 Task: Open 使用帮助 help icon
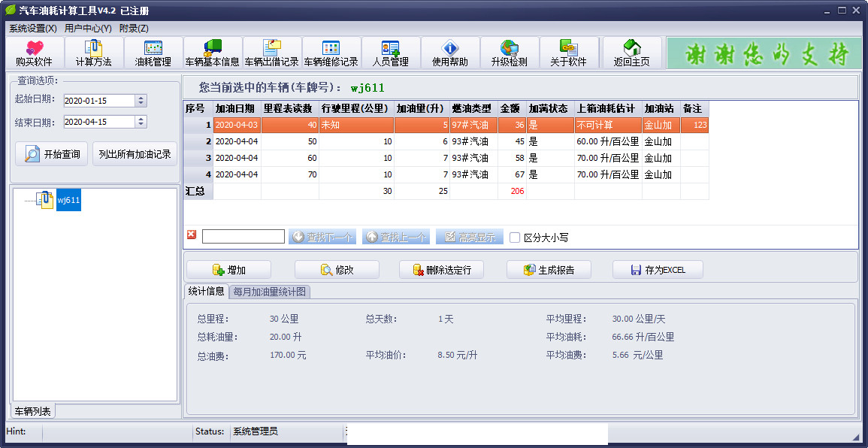point(449,53)
